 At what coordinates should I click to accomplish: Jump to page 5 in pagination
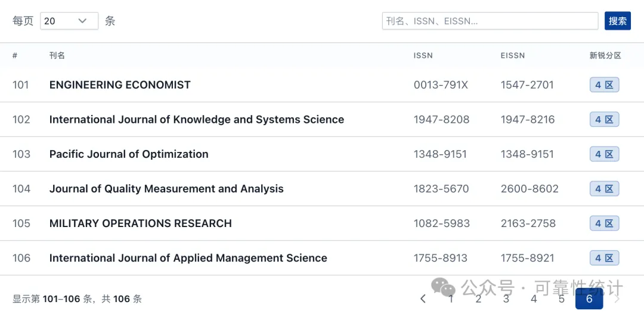[562, 299]
